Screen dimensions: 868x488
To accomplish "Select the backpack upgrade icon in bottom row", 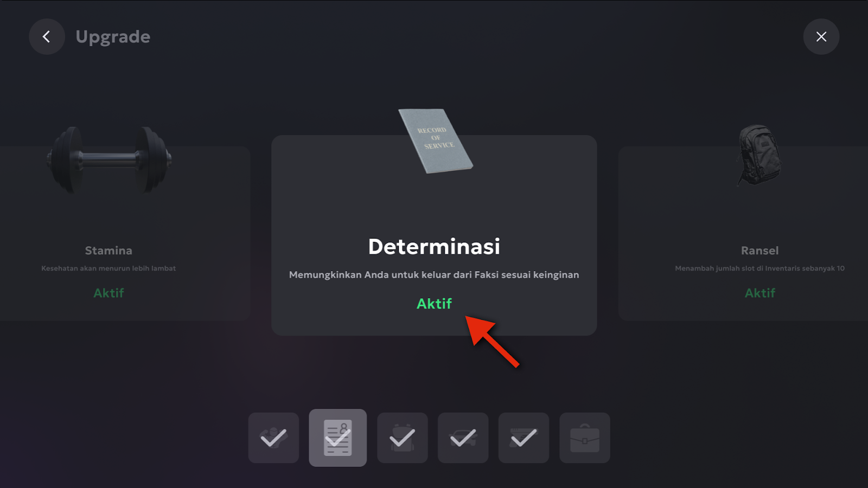I will click(x=403, y=438).
